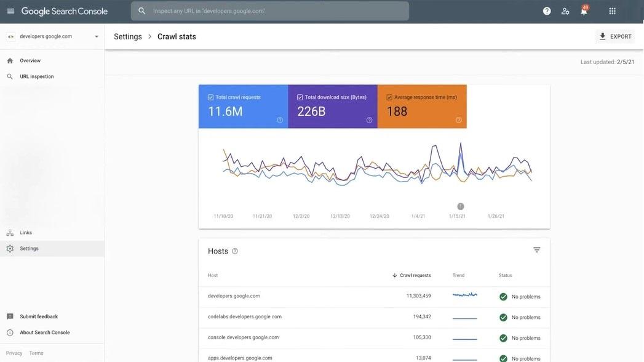Click the Settings breadcrumb link
This screenshot has height=362, width=644.
(x=126, y=34)
